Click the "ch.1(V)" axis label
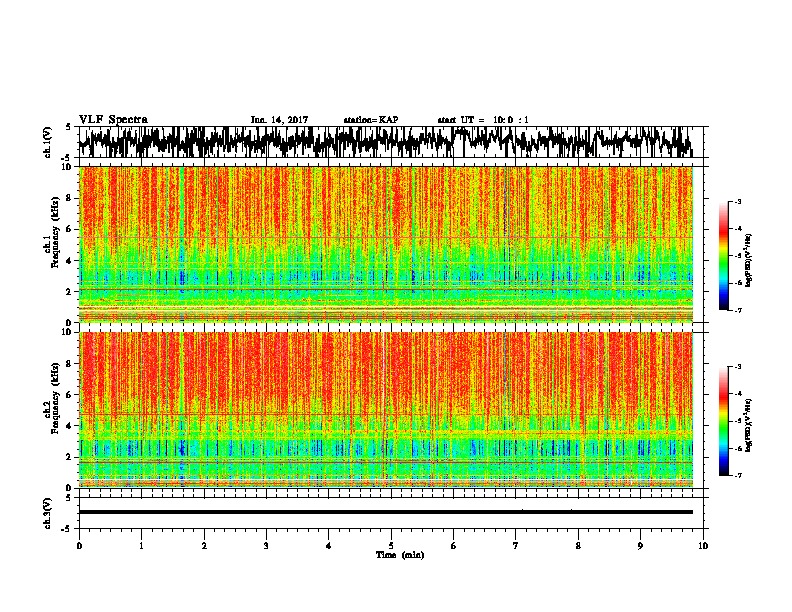The width and height of the screenshot is (792, 612). [48, 142]
